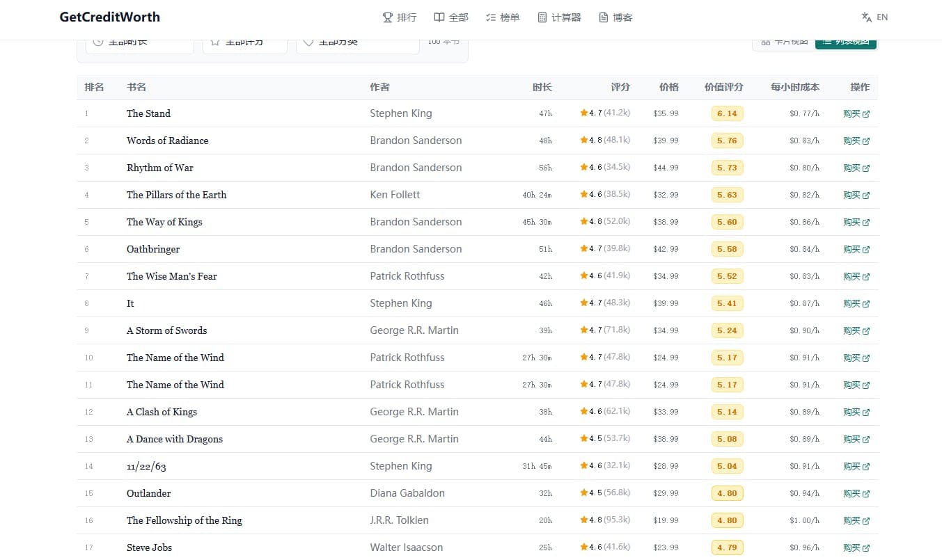Open the 计算器 calculator page
The image size is (942, 560).
[x=559, y=17]
